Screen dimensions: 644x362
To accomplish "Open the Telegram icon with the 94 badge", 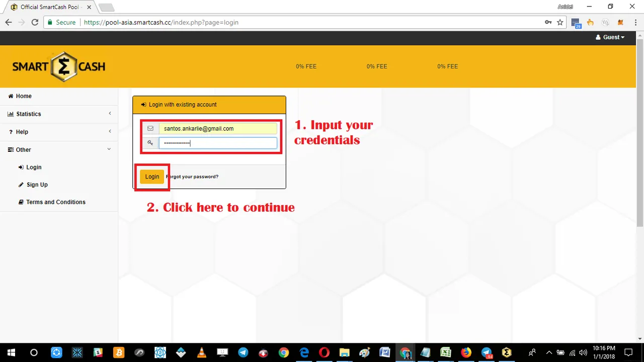I will [487, 352].
